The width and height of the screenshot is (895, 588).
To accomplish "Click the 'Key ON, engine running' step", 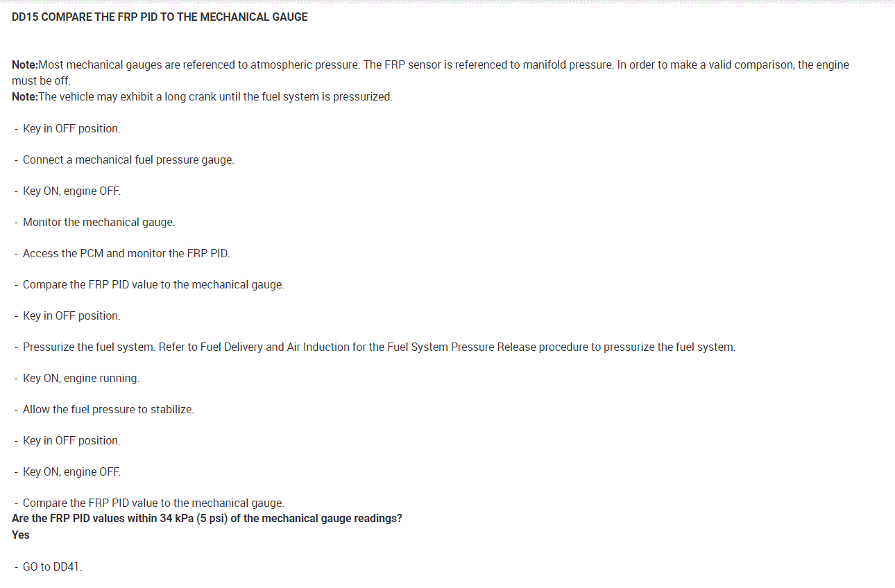I will tap(80, 378).
